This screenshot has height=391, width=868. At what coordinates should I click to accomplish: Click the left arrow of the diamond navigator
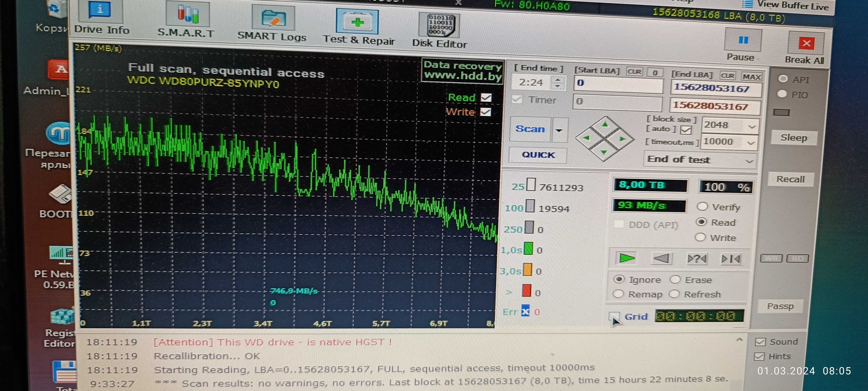point(587,138)
